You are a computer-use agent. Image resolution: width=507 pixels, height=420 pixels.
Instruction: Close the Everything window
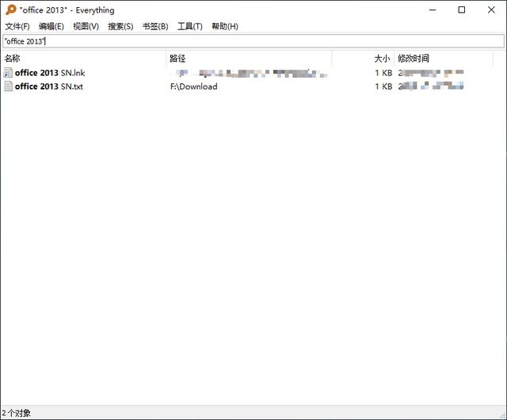[491, 10]
